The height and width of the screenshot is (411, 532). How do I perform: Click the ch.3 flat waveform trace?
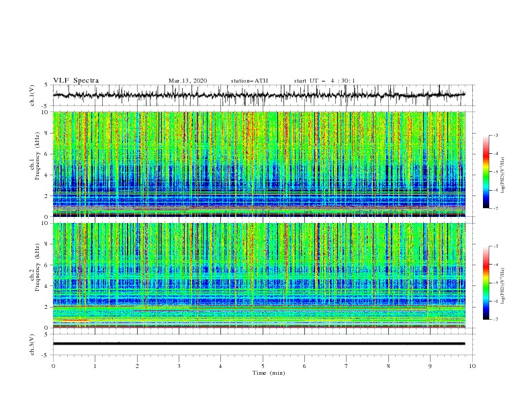(259, 344)
